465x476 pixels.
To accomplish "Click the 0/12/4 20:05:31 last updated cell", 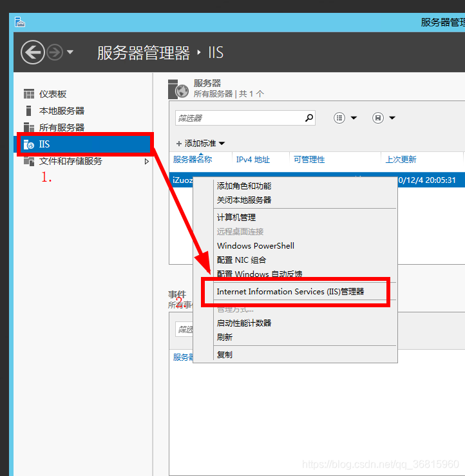I will click(x=427, y=180).
